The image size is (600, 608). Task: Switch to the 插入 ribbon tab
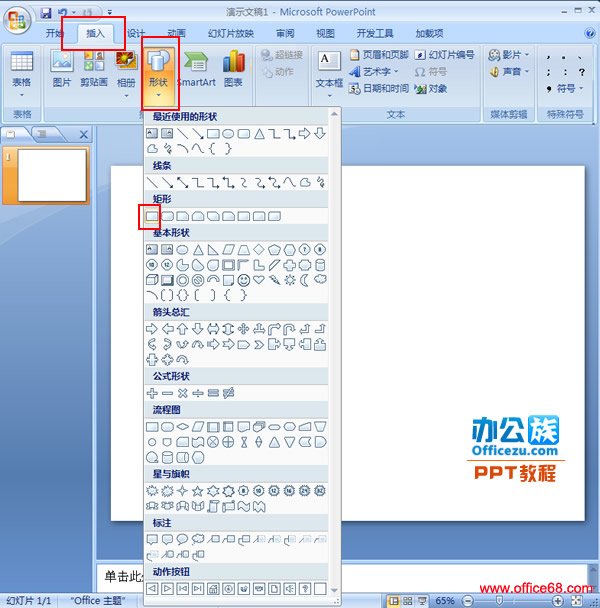(95, 33)
